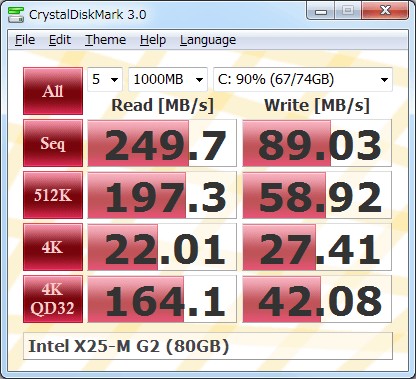Click the Read [MB/s] column header
416x379 pixels.
162,106
